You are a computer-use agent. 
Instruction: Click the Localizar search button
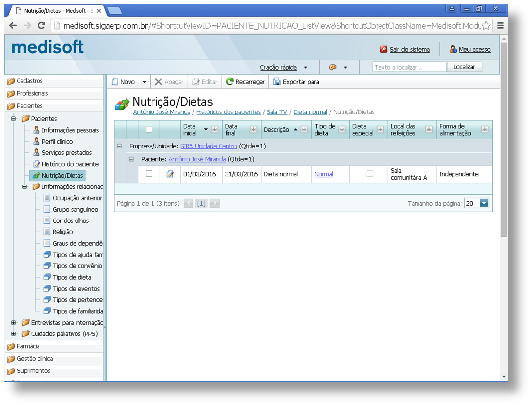click(x=464, y=67)
